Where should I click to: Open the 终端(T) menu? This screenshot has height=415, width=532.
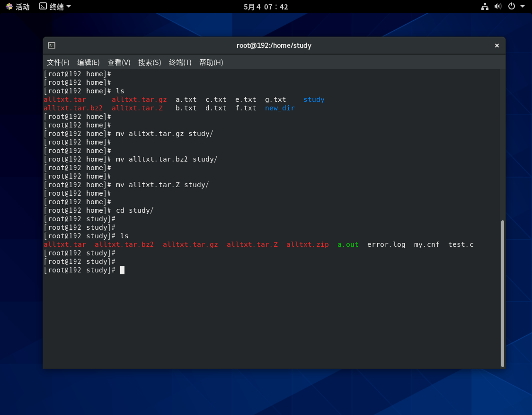click(x=180, y=62)
